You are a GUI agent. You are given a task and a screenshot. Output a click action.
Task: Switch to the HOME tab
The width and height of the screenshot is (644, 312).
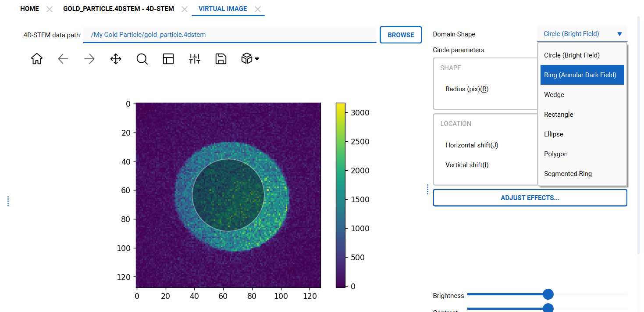click(x=29, y=9)
